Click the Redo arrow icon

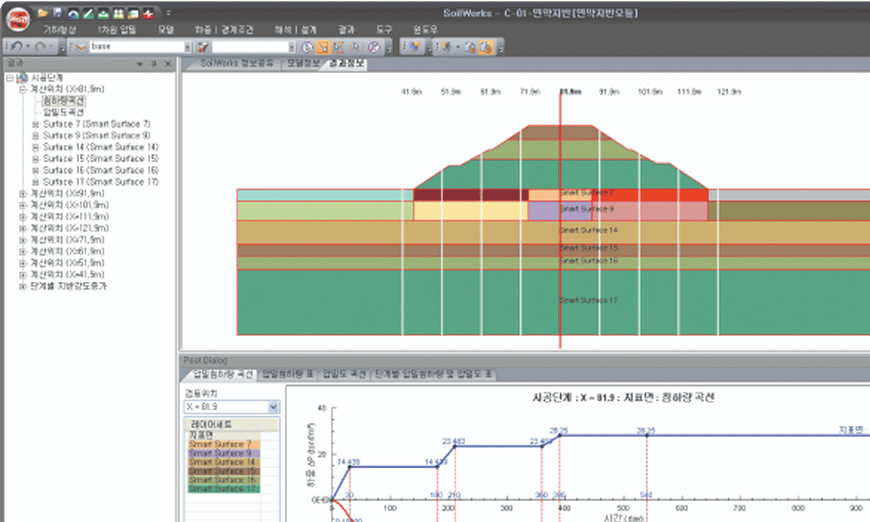point(41,47)
